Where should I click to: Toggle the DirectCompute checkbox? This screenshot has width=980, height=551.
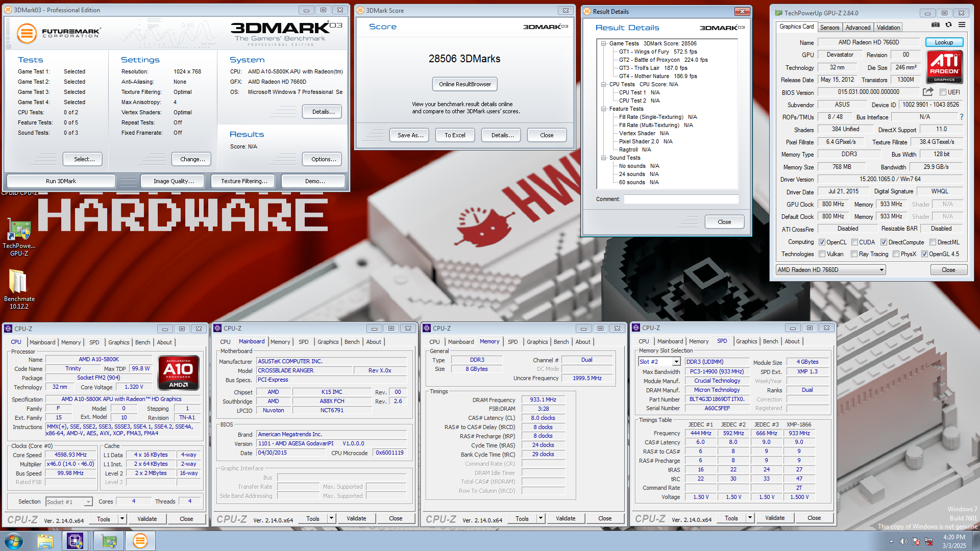[x=884, y=242]
